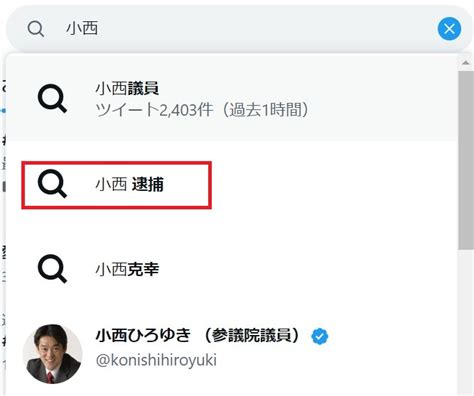Screen dimensions: 474x396
Task: Click the typed 小西 text in the search bar
Action: pos(82,29)
